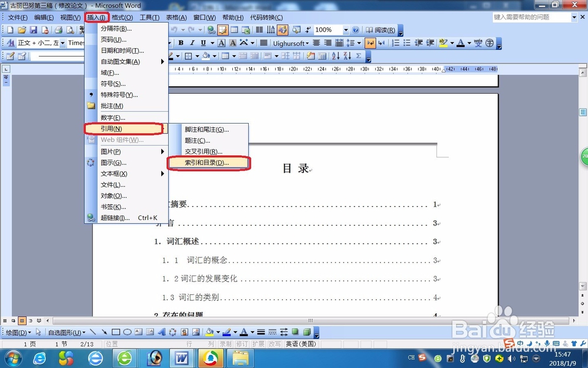Screen dimensions: 588x368
Task: Click the Insert Excel worksheet icon
Action: pyautogui.click(x=246, y=30)
